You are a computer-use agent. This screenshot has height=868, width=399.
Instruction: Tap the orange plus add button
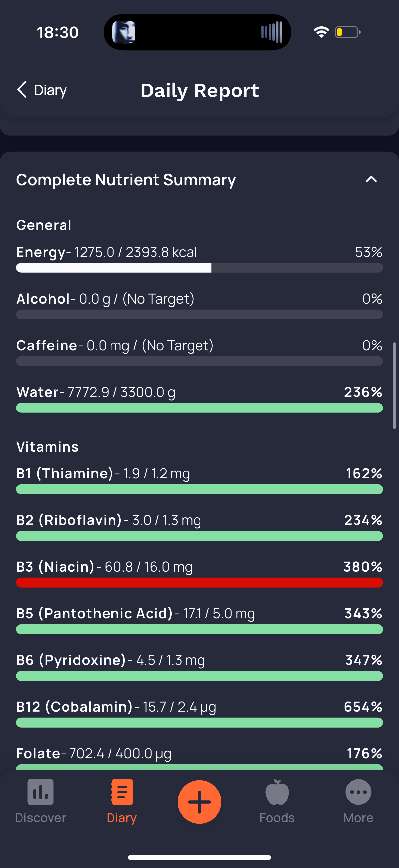click(199, 801)
